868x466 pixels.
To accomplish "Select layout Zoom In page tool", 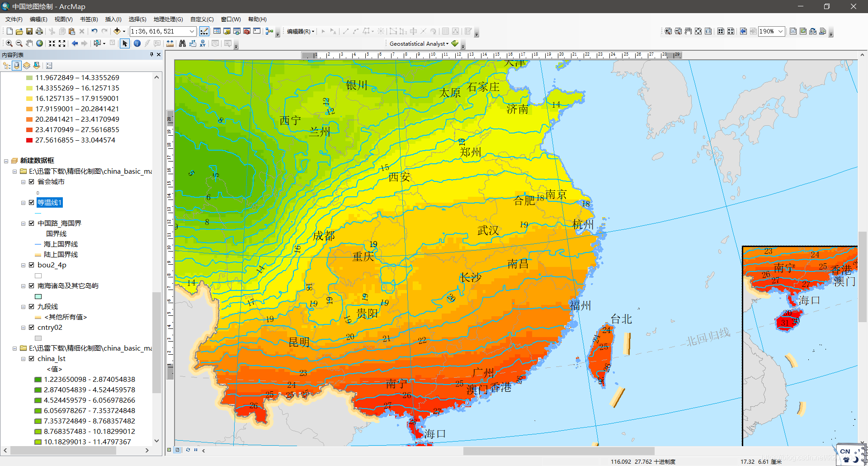I will coord(668,31).
